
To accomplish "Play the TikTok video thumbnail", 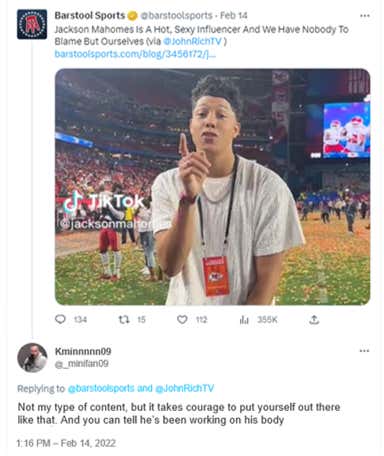I will tap(212, 187).
